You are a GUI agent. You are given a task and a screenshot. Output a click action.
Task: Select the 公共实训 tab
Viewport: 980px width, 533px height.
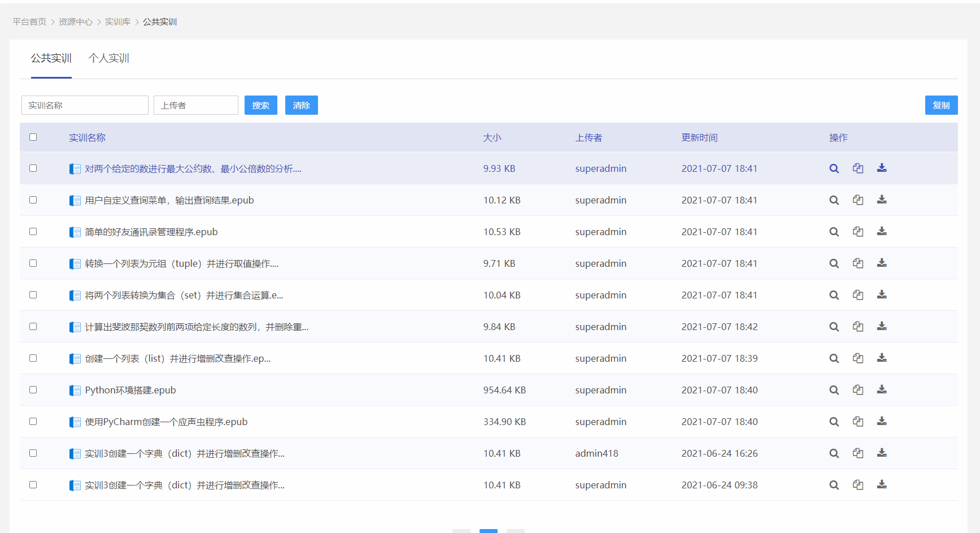(51, 58)
